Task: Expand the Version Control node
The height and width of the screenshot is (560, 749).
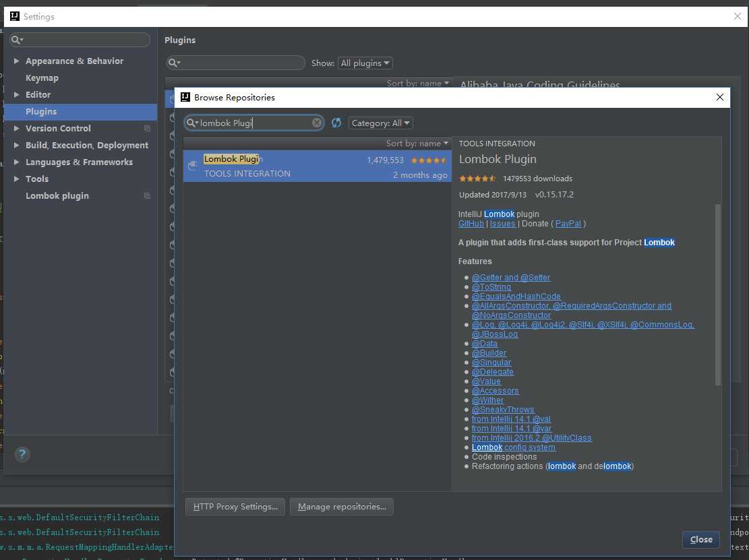Action: click(x=16, y=128)
